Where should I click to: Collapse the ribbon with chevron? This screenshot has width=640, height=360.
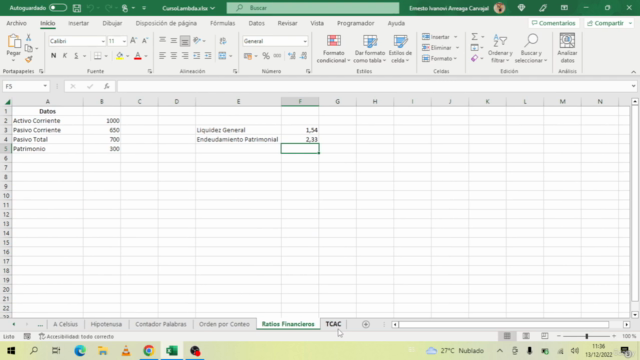pos(633,72)
